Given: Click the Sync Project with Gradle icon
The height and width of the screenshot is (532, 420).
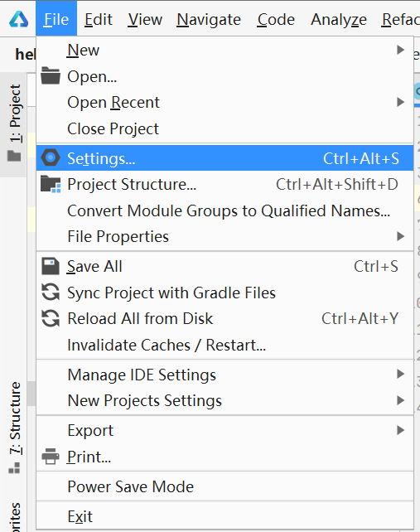Looking at the screenshot, I should pyautogui.click(x=51, y=293).
